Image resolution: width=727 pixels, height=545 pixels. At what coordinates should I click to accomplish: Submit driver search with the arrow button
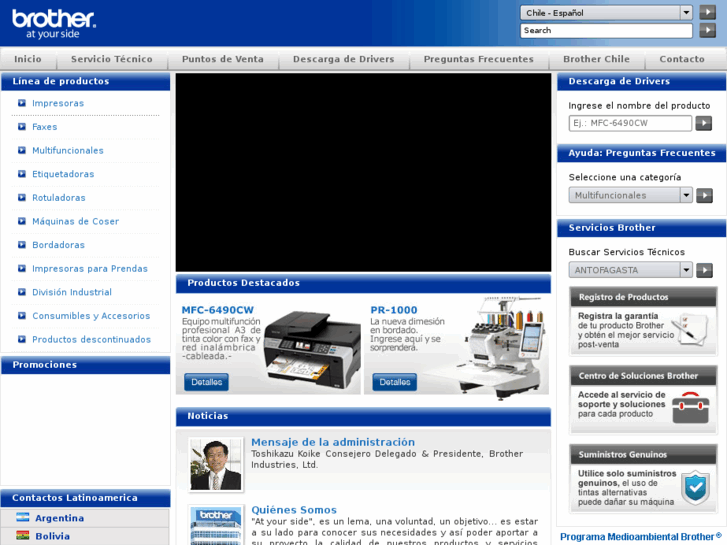coord(704,124)
